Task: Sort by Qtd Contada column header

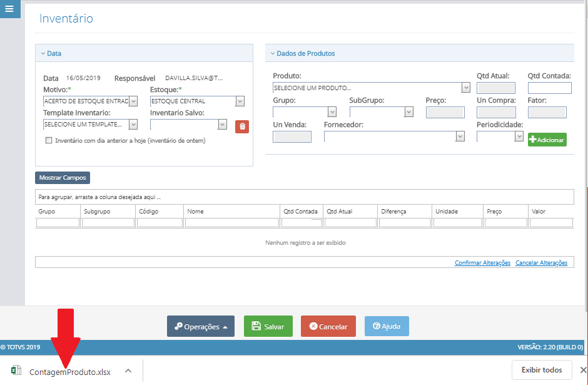Action: (300, 211)
